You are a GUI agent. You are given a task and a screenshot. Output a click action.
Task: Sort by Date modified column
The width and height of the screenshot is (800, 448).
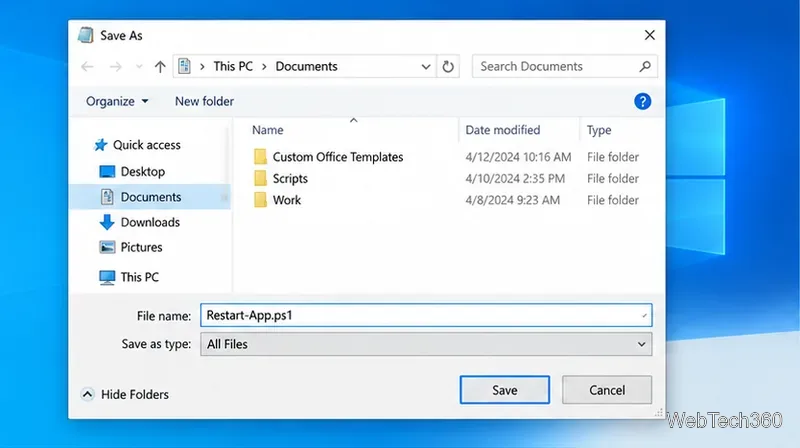[503, 130]
